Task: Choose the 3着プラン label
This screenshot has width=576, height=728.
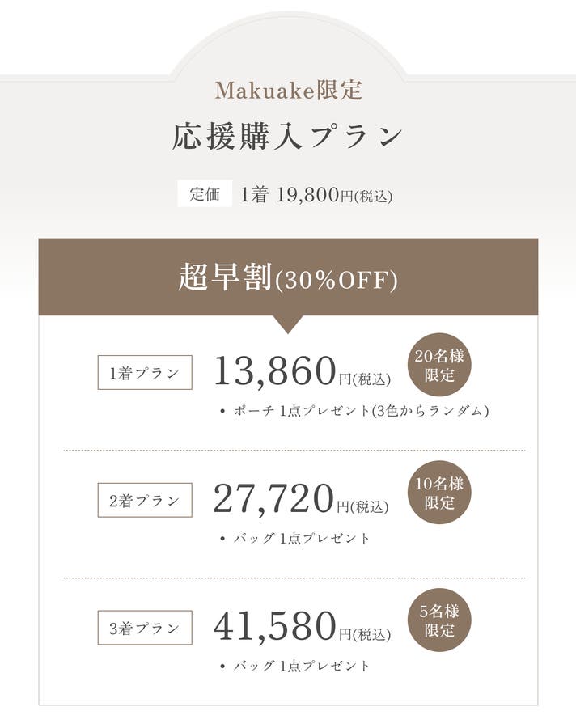Action: pyautogui.click(x=145, y=628)
